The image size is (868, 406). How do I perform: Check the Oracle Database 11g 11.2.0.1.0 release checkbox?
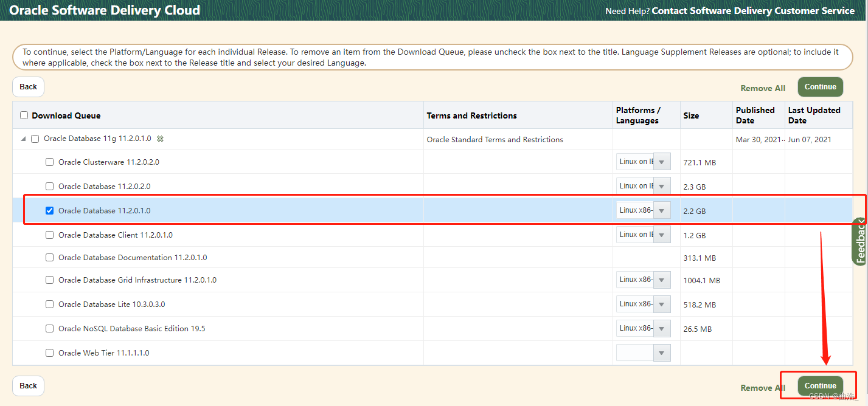click(x=35, y=139)
